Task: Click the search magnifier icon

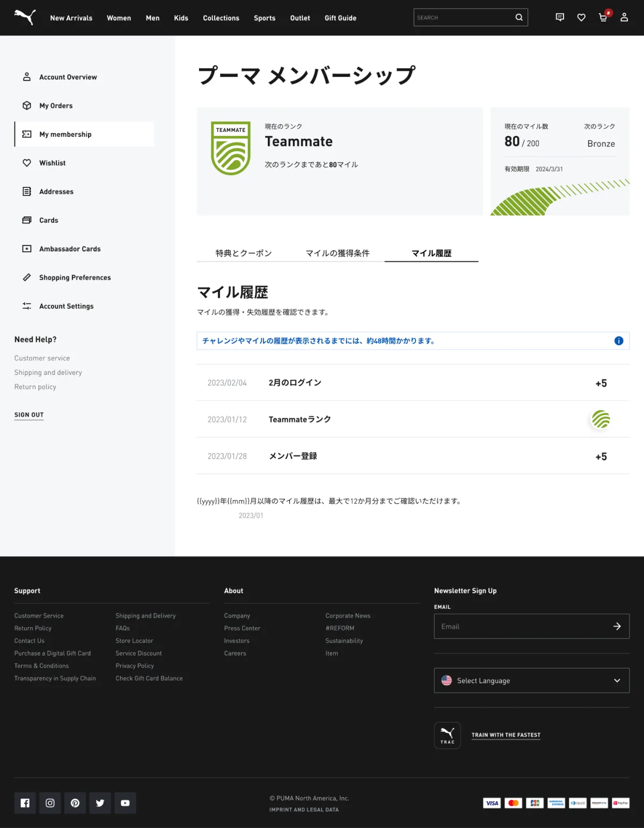Action: (x=519, y=17)
